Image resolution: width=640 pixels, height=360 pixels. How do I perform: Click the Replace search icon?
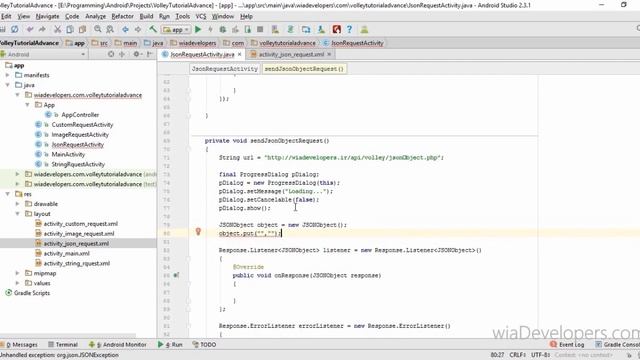(110, 29)
